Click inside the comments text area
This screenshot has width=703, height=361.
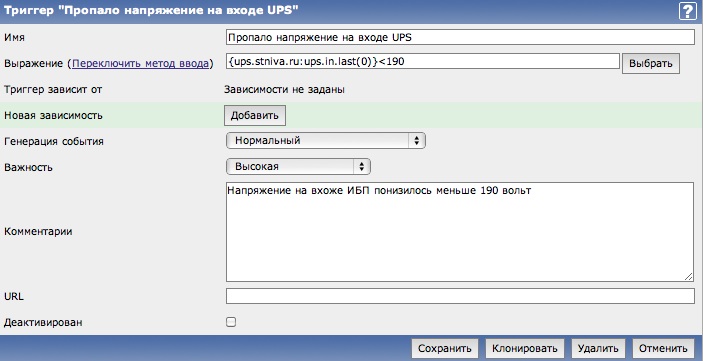click(x=460, y=232)
